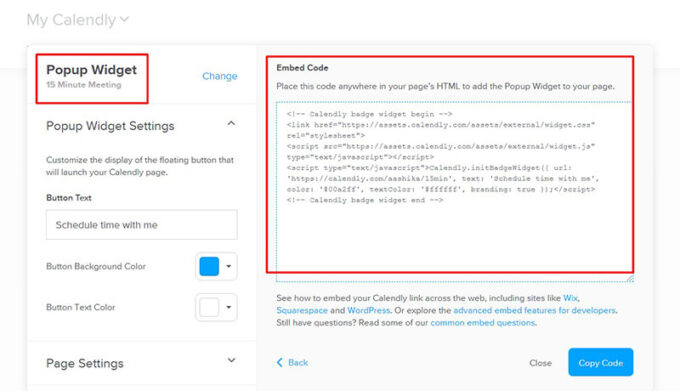Open the Squarespace embed help link
This screenshot has height=391, width=680.
tap(302, 310)
